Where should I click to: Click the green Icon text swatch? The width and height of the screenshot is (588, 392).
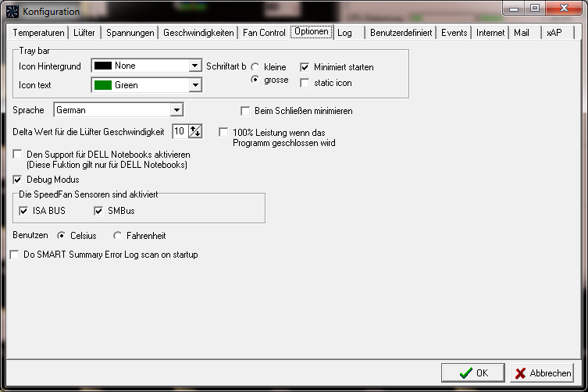[102, 85]
